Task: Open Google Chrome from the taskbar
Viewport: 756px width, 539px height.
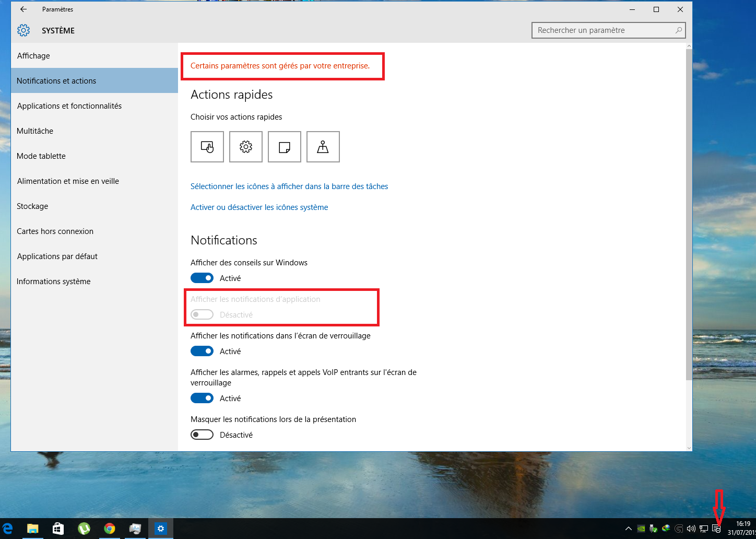Action: [110, 529]
